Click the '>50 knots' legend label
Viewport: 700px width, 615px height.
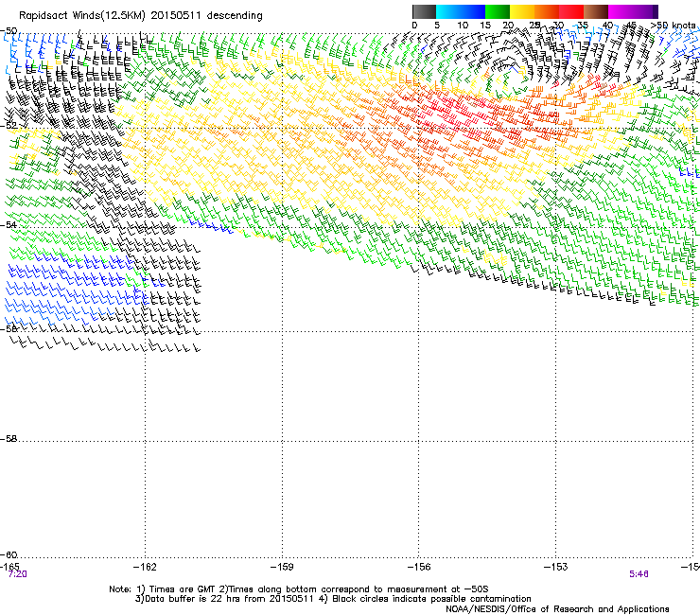(x=674, y=26)
